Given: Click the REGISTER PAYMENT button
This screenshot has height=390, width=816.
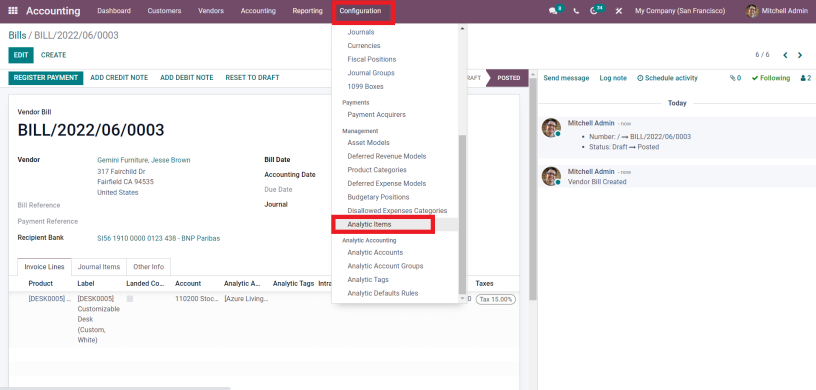Looking at the screenshot, I should (46, 78).
